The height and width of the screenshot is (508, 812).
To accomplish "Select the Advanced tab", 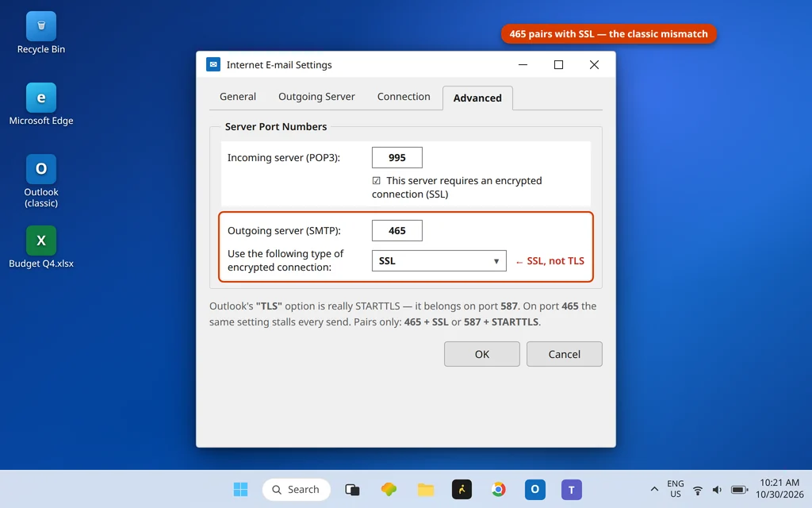I will tap(477, 98).
